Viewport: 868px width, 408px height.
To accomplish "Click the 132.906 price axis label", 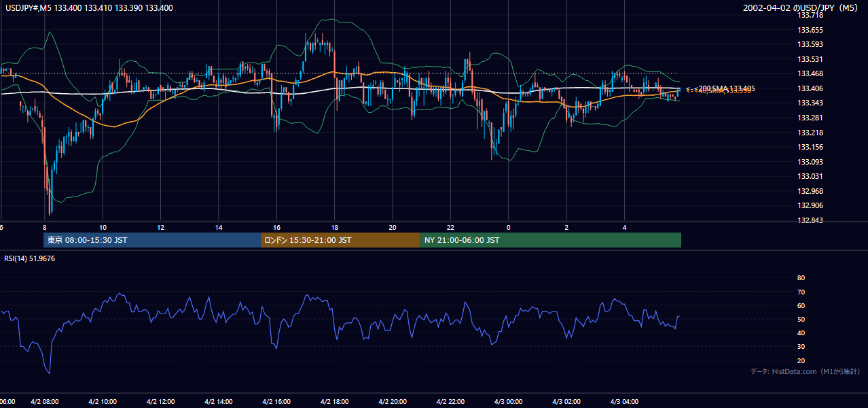I will [x=810, y=205].
